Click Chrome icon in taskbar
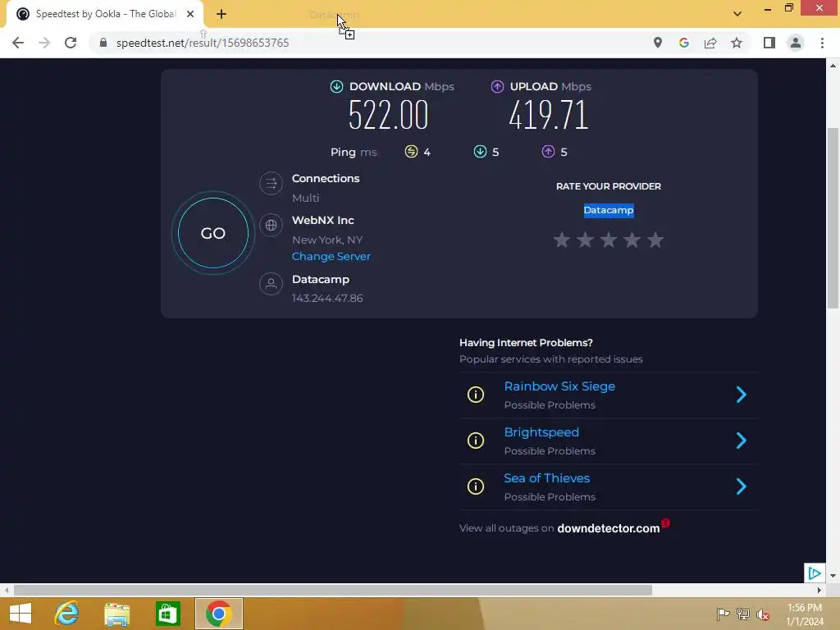Screen dimensions: 840x630 click(218, 614)
